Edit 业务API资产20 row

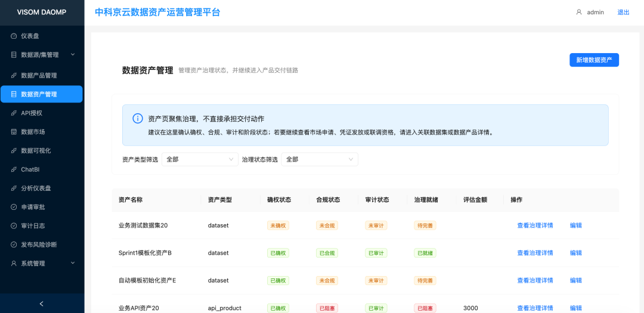[x=576, y=308]
